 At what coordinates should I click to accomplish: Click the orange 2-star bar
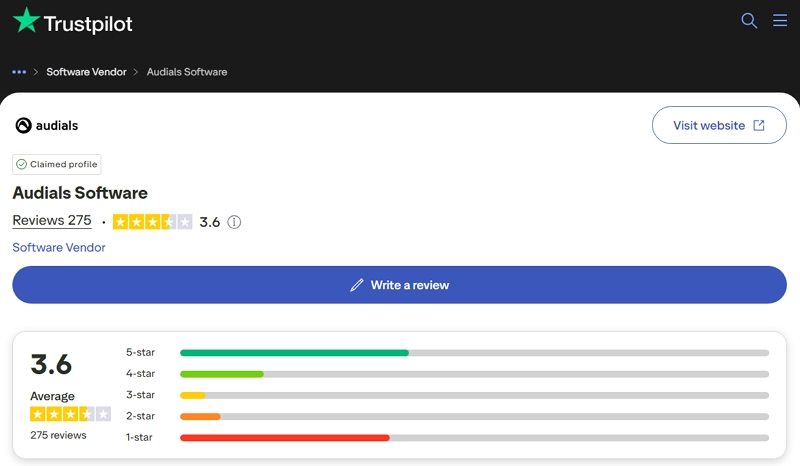coord(200,416)
